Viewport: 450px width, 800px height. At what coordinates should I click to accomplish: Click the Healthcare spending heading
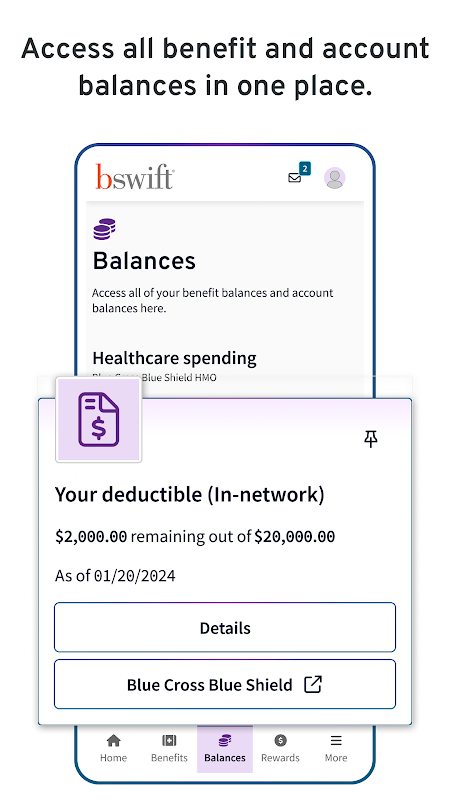pos(174,358)
